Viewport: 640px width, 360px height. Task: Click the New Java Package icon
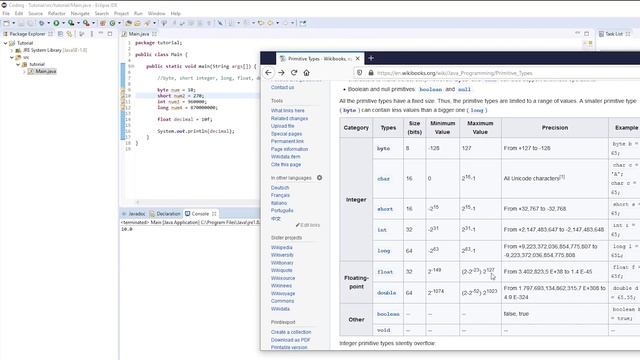[x=103, y=23]
